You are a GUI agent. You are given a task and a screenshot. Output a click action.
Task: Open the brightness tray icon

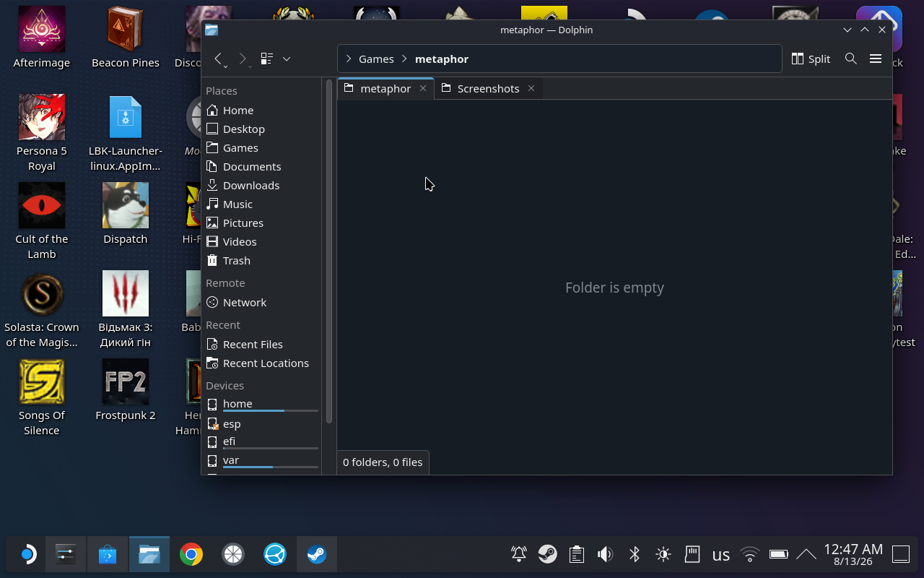[x=663, y=555]
